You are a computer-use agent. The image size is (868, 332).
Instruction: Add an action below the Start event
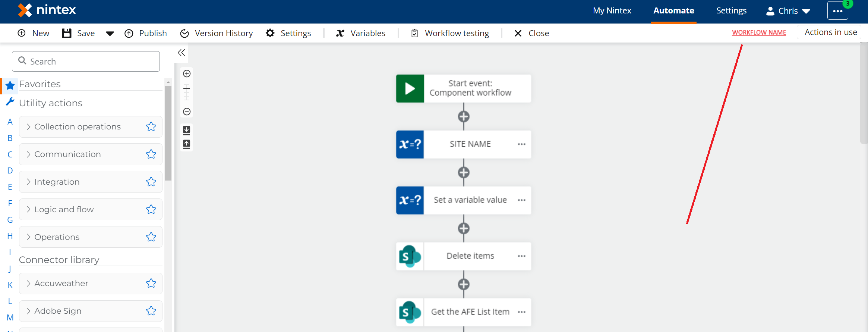pyautogui.click(x=463, y=117)
